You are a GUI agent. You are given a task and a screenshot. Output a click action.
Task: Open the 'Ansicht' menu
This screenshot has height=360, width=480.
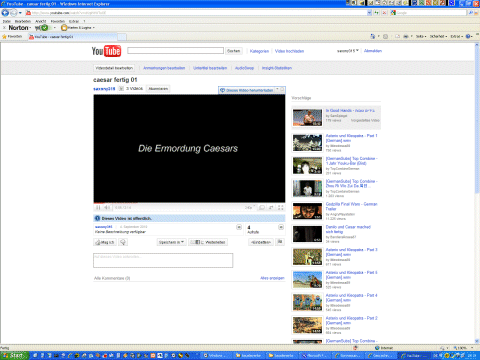41,21
